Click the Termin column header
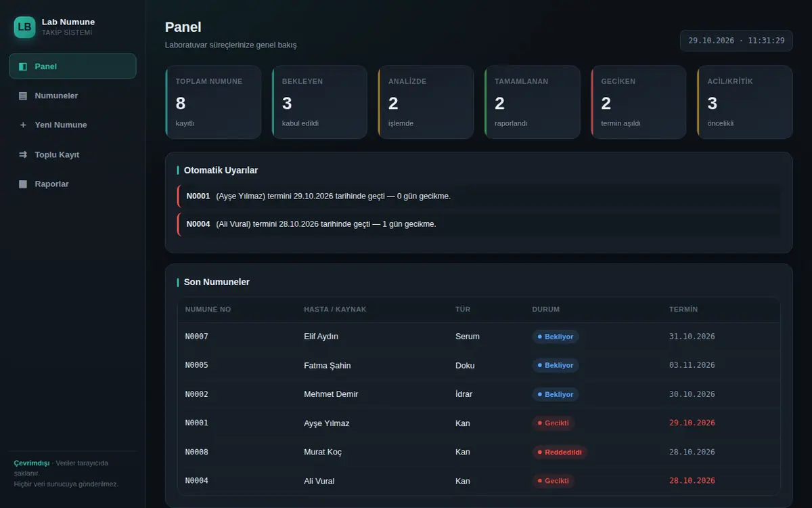Image resolution: width=812 pixels, height=508 pixels. (683, 310)
